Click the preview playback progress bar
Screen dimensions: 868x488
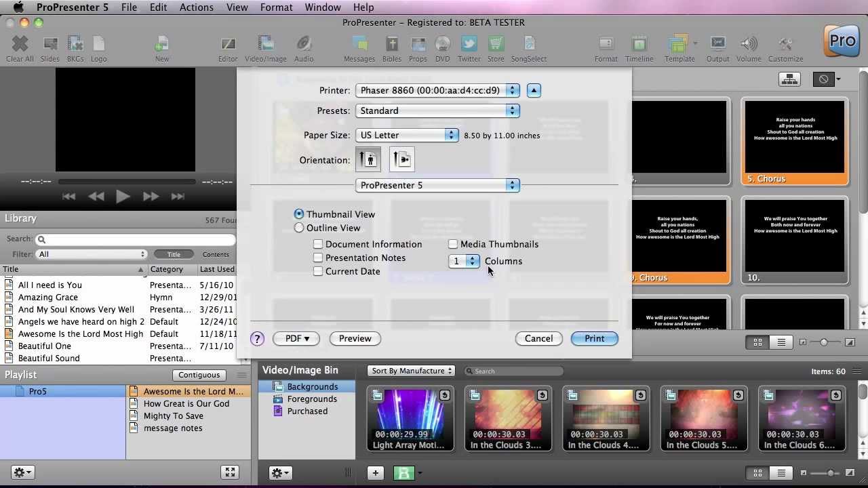[x=127, y=182]
